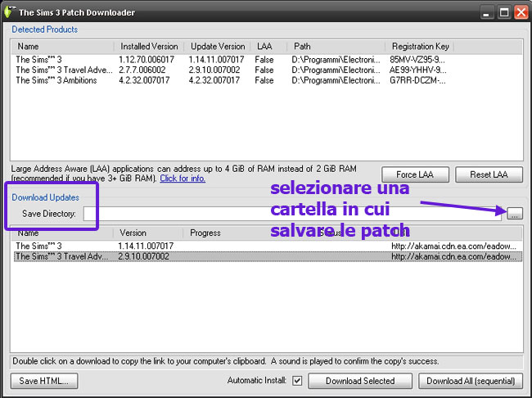Focus the Save Directory input field
This screenshot has width=532, height=398.
[x=292, y=214]
